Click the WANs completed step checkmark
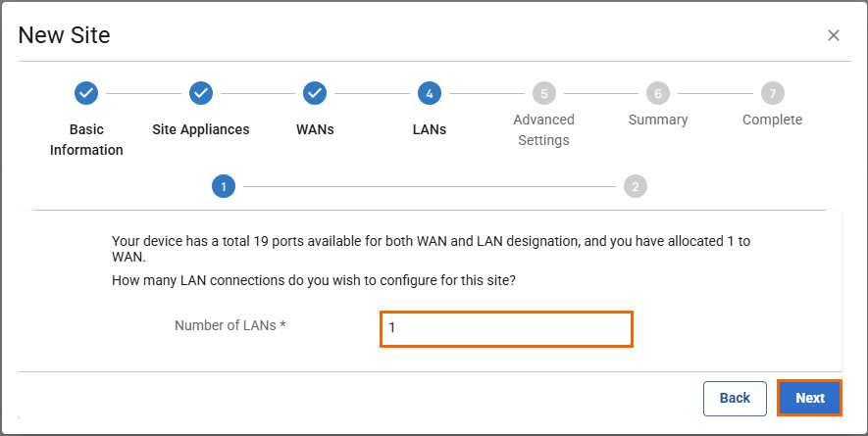 [314, 93]
